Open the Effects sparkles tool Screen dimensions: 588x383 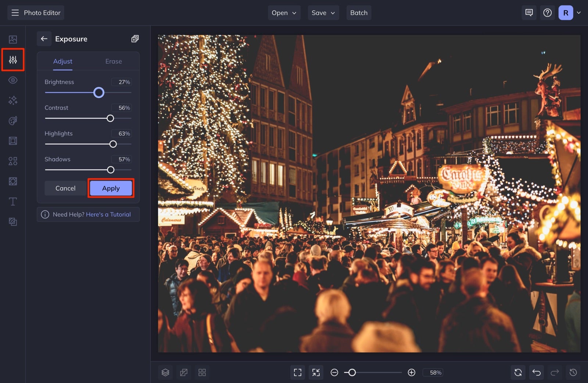(13, 100)
